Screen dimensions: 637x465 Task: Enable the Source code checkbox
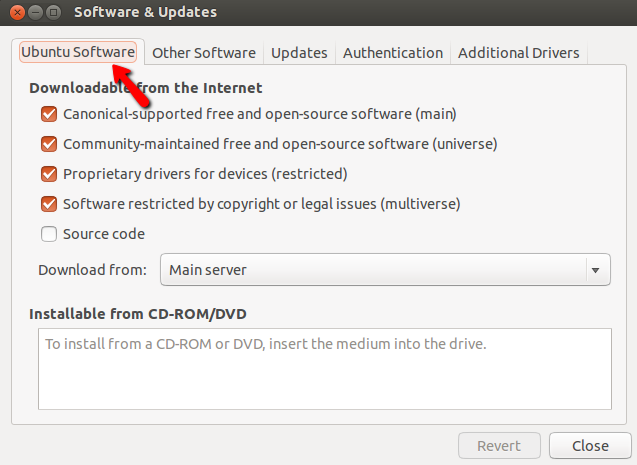click(x=49, y=234)
